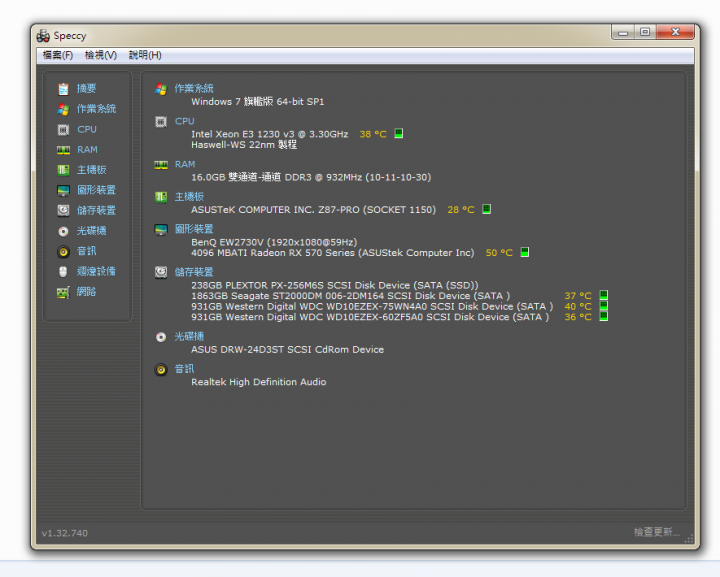Click drive icon beside 儲存裝置 heading in summary

tap(161, 272)
